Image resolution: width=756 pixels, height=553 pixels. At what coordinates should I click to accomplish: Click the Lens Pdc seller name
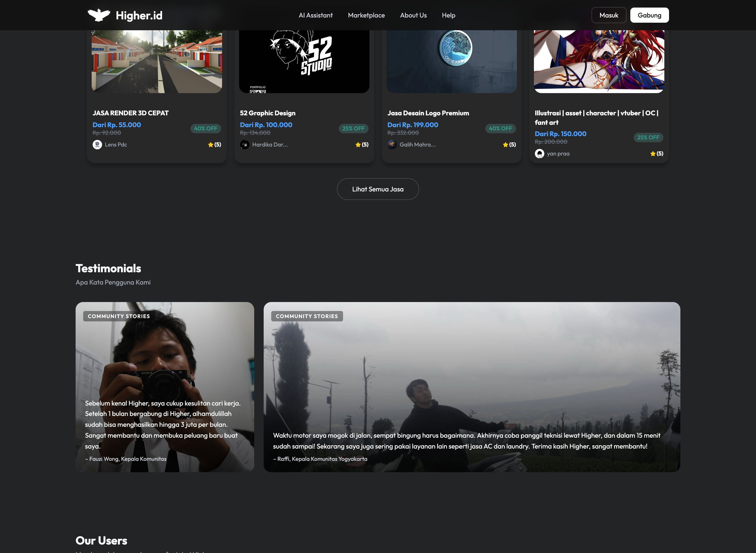click(116, 145)
